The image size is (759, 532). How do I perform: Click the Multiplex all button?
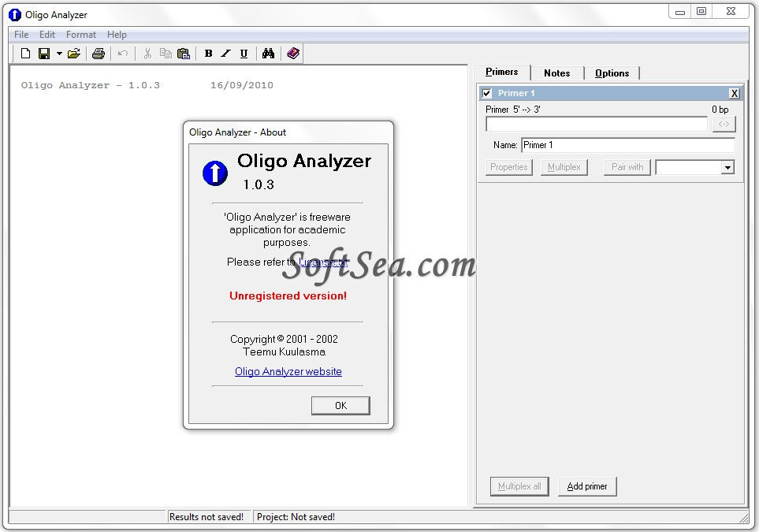(519, 486)
